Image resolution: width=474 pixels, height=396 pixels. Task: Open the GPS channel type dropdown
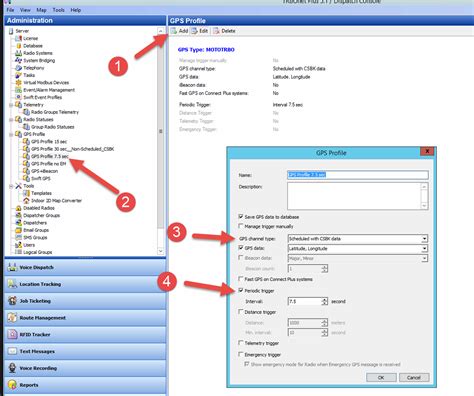pyautogui.click(x=358, y=239)
